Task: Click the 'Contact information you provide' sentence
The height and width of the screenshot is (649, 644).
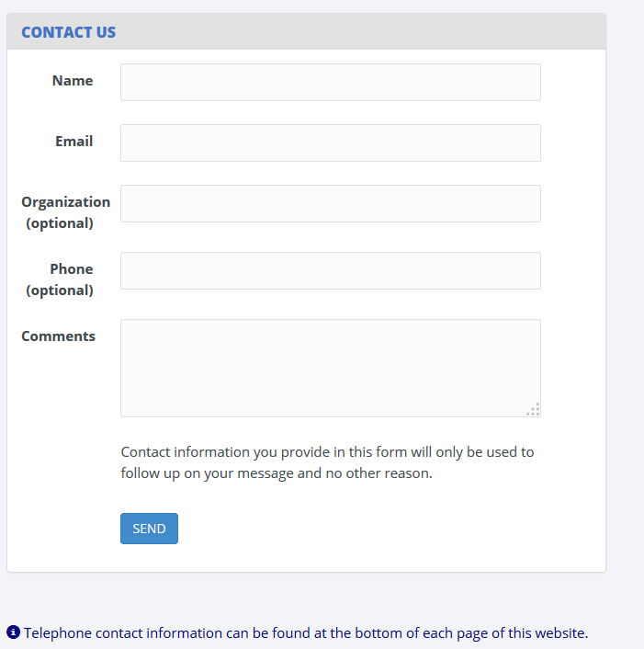Action: coord(327,452)
